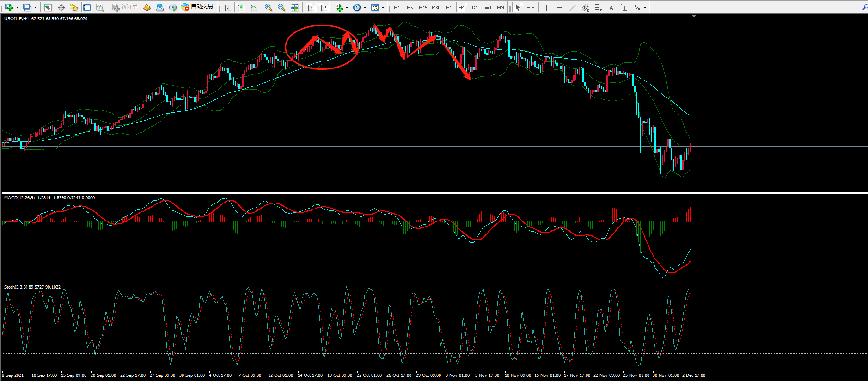
Task: Switch to the M15 timeframe
Action: 422,7
